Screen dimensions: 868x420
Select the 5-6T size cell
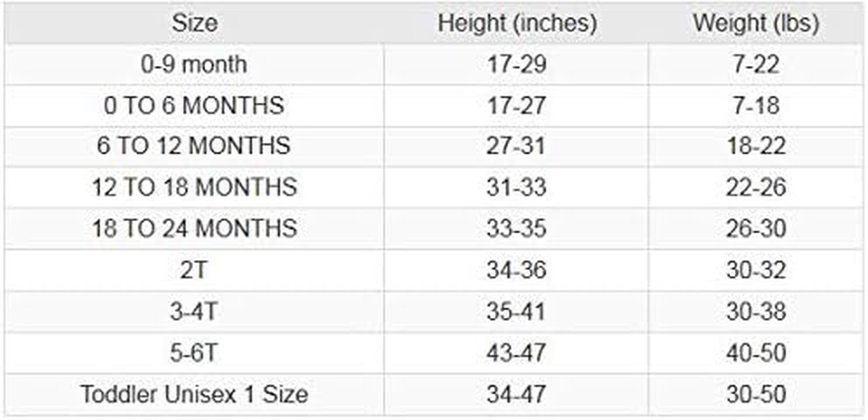click(194, 352)
